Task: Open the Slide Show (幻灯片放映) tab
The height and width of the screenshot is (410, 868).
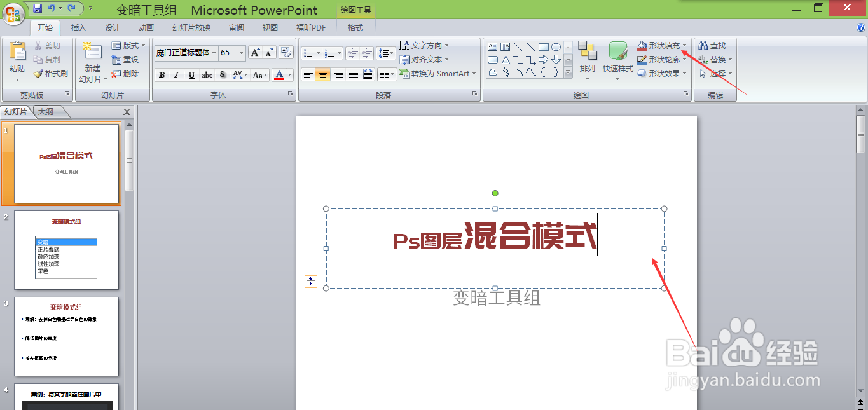Action: pos(191,27)
